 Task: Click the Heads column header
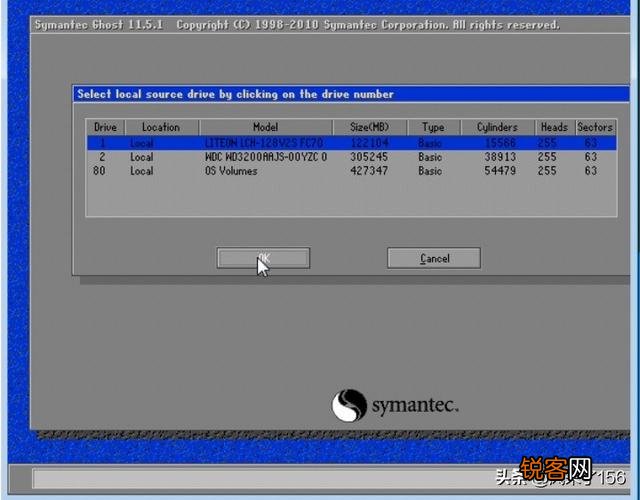(555, 127)
